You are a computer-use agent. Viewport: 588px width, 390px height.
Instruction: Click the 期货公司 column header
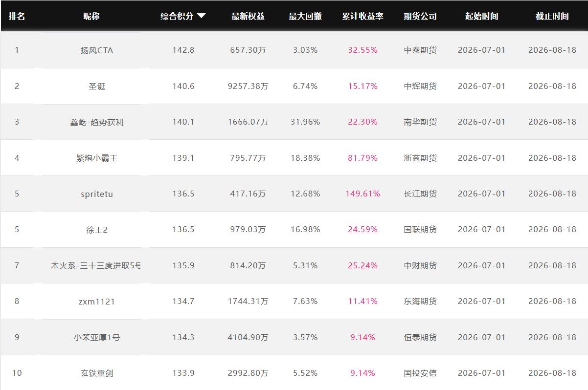coord(420,16)
